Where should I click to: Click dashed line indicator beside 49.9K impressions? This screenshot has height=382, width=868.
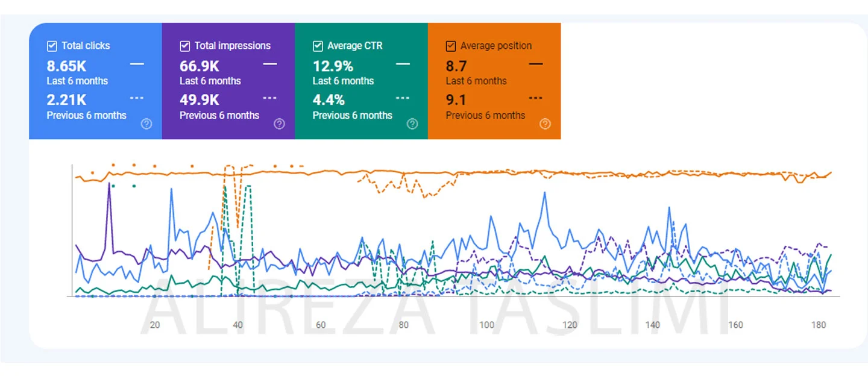pyautogui.click(x=269, y=98)
